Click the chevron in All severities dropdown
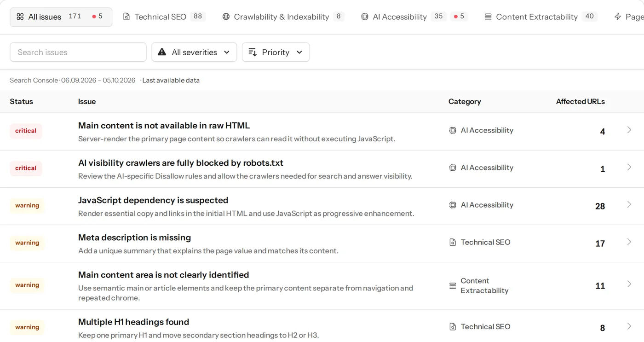Viewport: 644px width, 342px height. point(227,52)
